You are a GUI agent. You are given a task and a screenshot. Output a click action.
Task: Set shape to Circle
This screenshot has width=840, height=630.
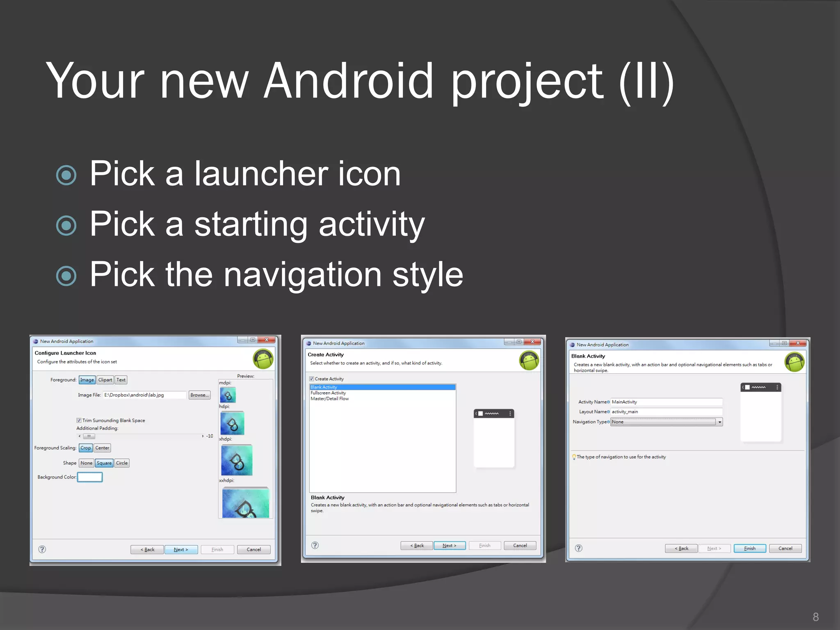pos(122,463)
